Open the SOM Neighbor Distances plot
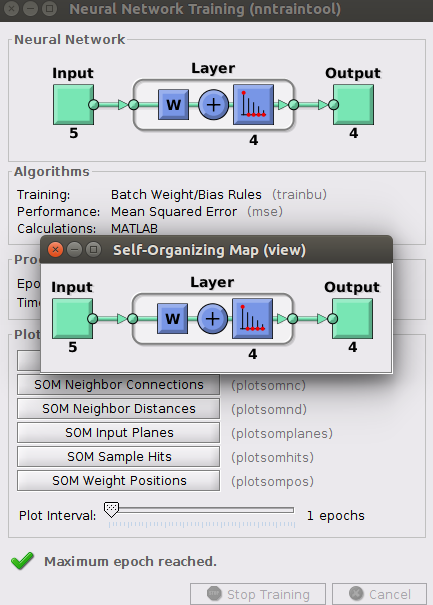Screen dimensions: 433x605 point(118,409)
